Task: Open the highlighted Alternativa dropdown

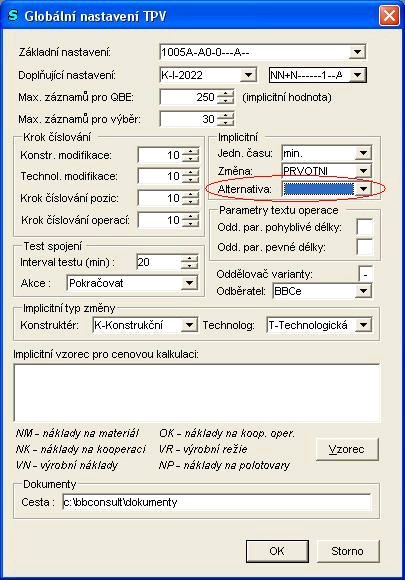Action: (364, 189)
